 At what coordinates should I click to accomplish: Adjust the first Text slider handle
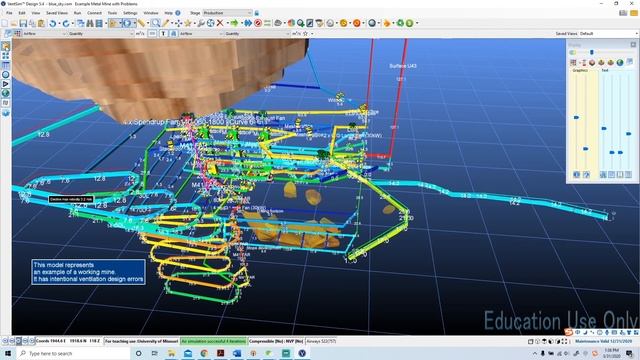point(604,129)
